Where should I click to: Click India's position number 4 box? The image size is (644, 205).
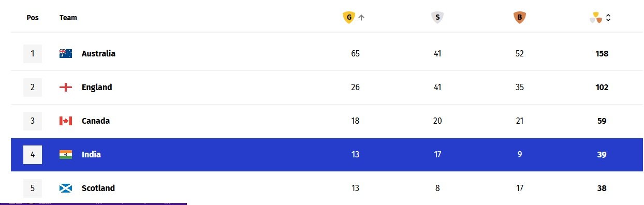[x=33, y=154]
